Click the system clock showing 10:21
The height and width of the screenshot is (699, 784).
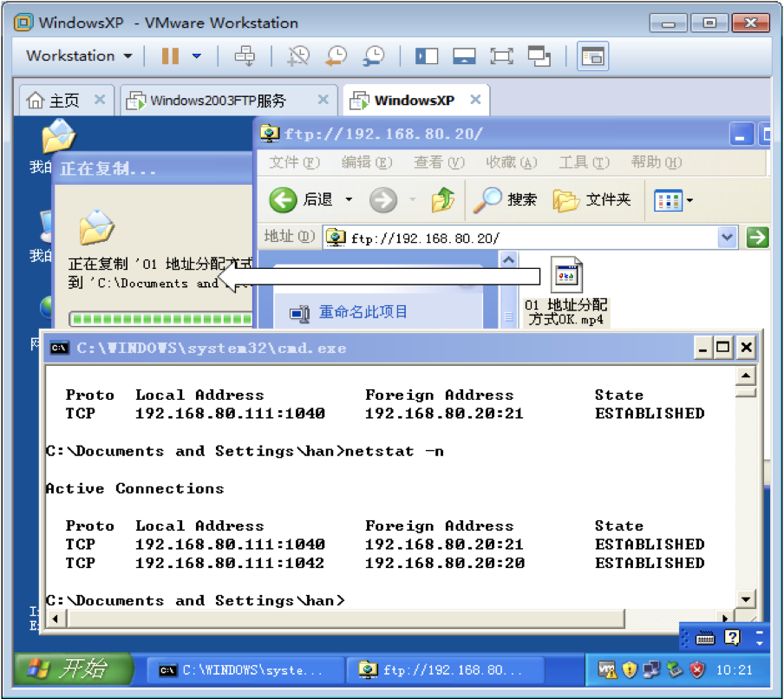point(734,670)
